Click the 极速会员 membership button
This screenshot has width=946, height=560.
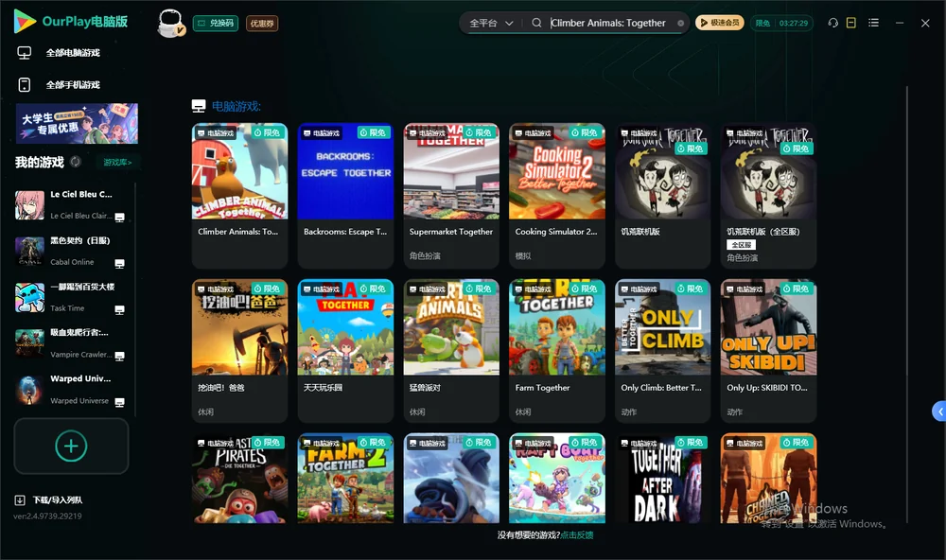click(720, 23)
